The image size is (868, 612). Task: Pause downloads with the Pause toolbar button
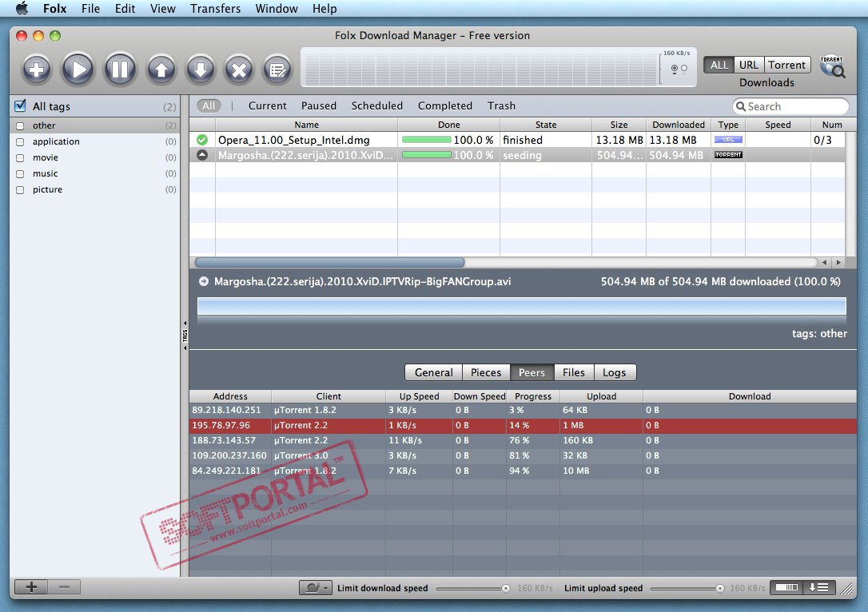coord(120,70)
